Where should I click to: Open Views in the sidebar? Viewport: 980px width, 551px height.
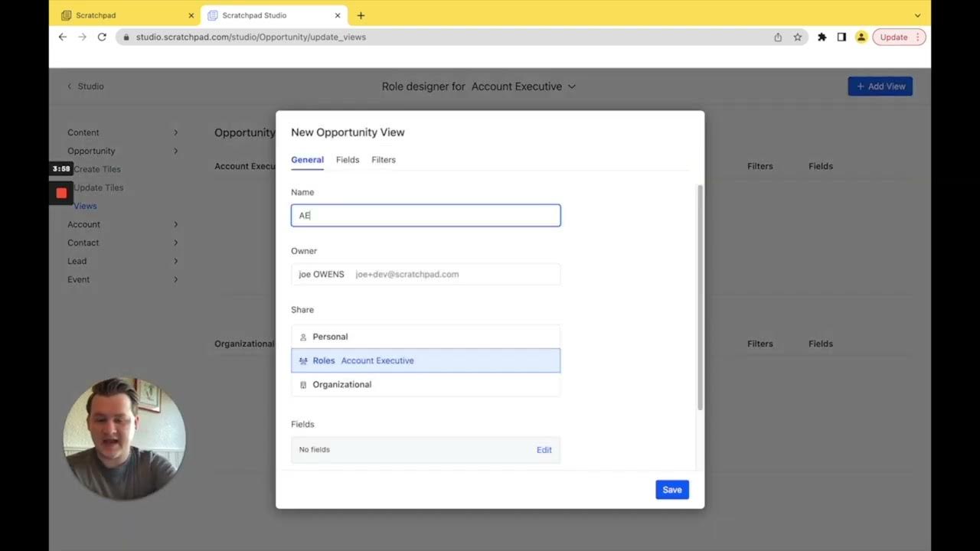85,206
